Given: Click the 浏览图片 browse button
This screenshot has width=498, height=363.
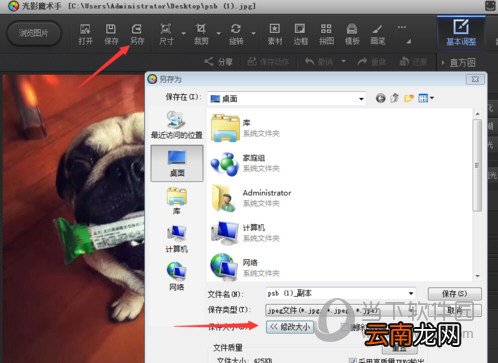Looking at the screenshot, I should coord(34,33).
